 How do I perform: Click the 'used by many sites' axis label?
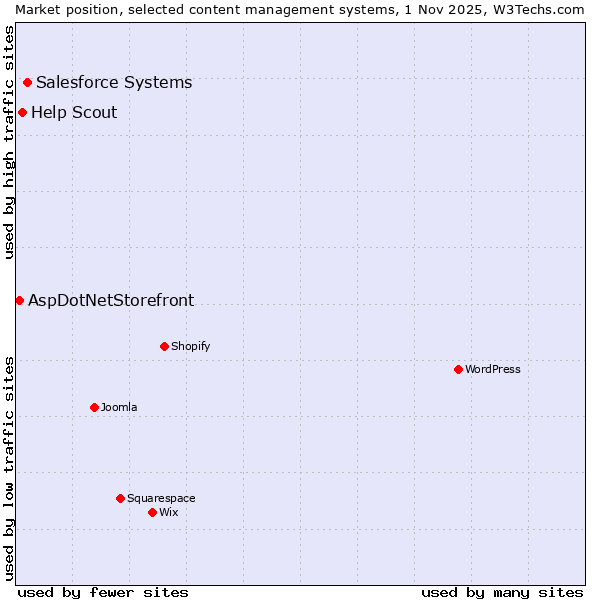coord(502,592)
